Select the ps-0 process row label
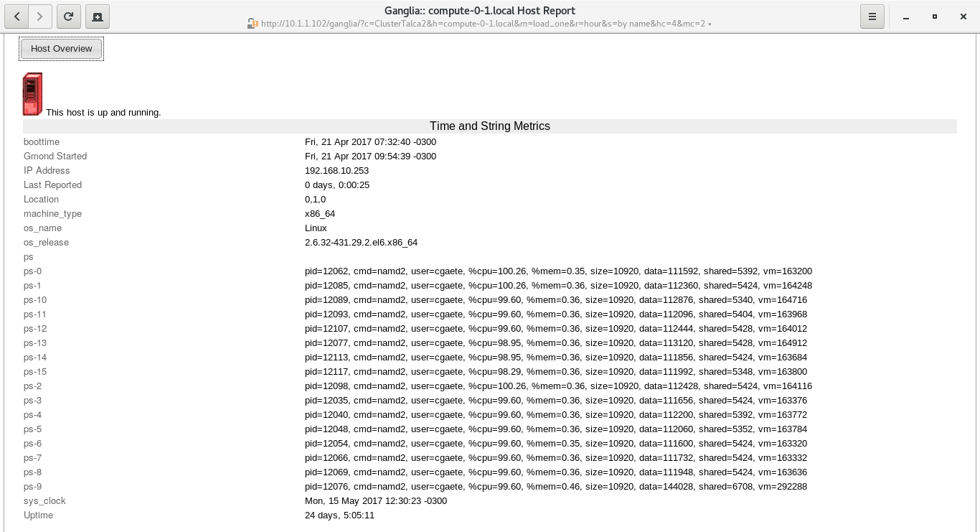The width and height of the screenshot is (980, 532). (33, 271)
